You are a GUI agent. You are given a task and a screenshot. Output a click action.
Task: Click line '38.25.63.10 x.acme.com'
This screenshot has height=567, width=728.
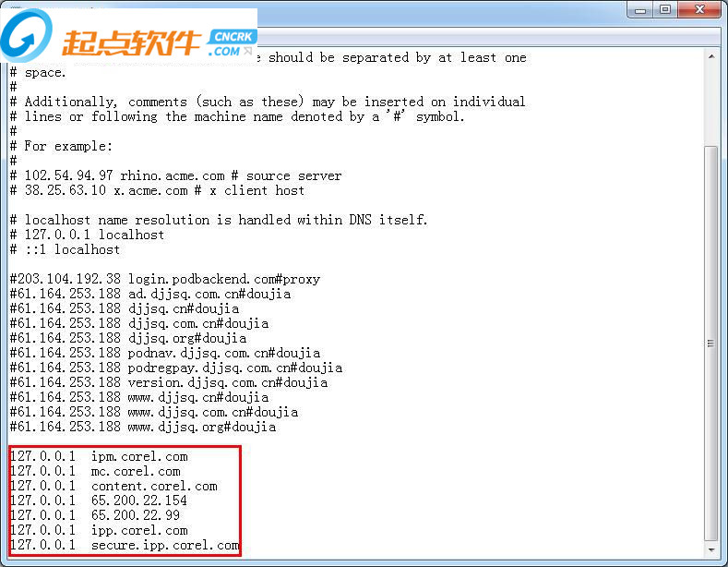(x=158, y=190)
